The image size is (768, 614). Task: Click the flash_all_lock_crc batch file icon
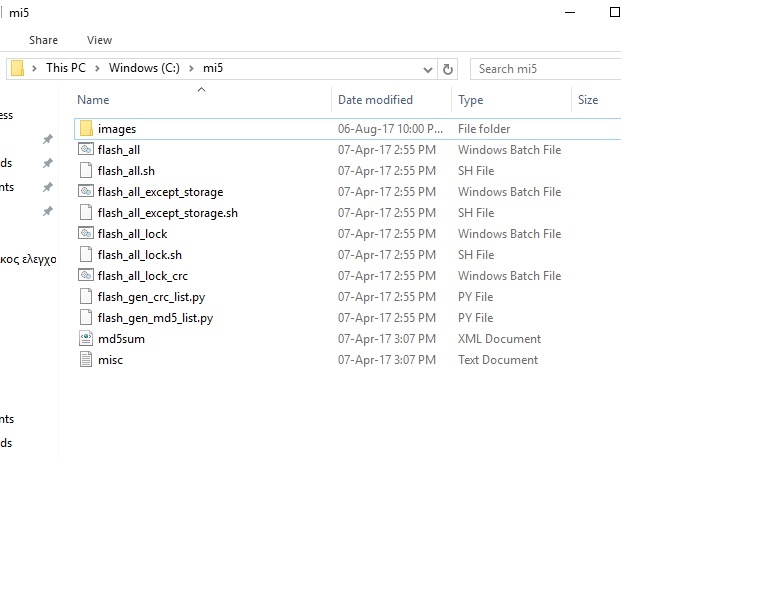click(x=86, y=276)
